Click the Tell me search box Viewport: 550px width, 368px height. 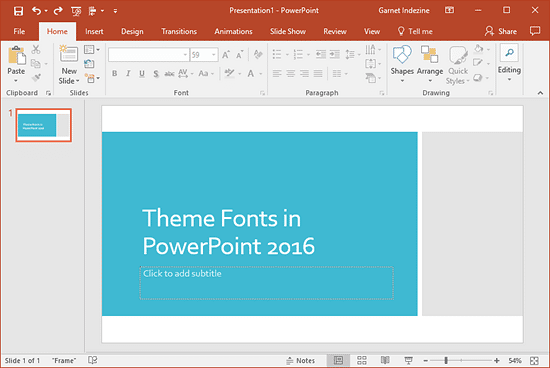415,32
